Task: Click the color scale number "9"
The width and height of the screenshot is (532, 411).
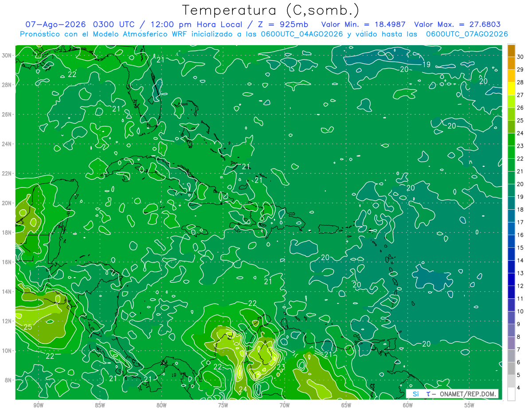Action: [520, 324]
